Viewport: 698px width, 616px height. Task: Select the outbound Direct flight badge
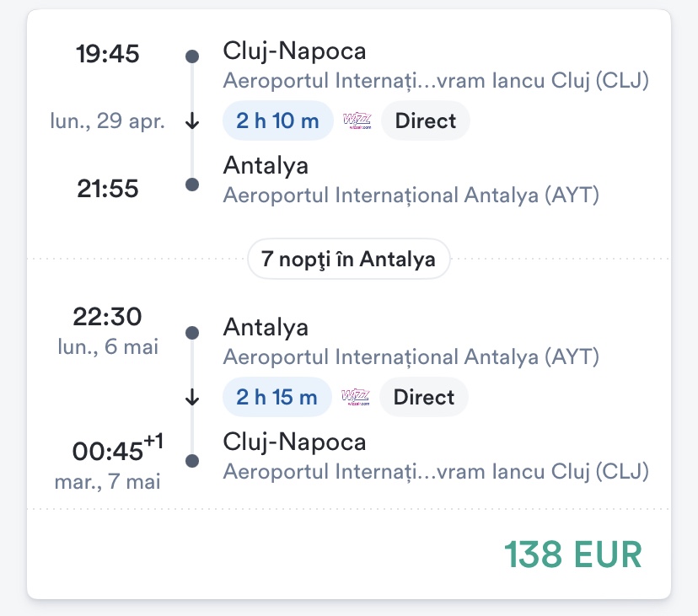(x=425, y=121)
